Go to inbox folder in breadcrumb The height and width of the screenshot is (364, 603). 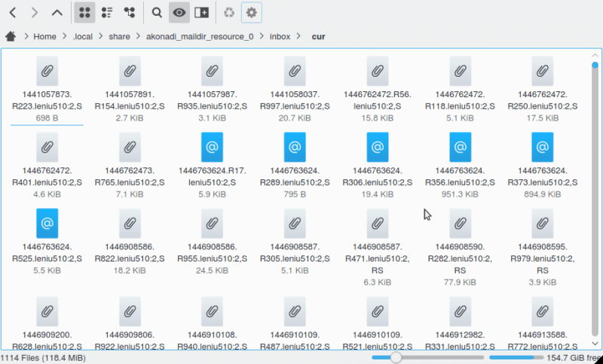pos(280,36)
